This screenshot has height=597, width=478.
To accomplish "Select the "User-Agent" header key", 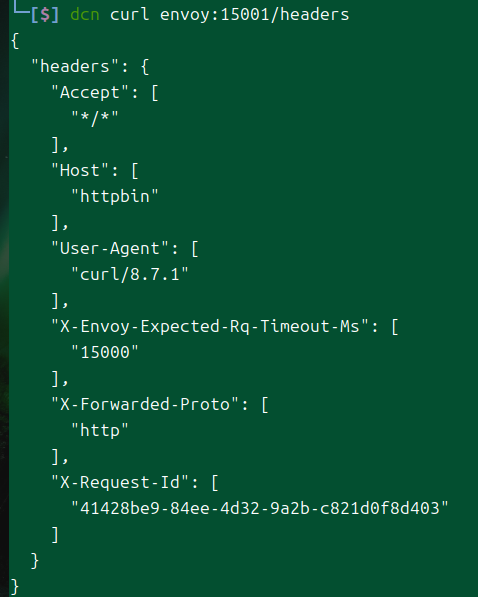I will click(x=110, y=249).
